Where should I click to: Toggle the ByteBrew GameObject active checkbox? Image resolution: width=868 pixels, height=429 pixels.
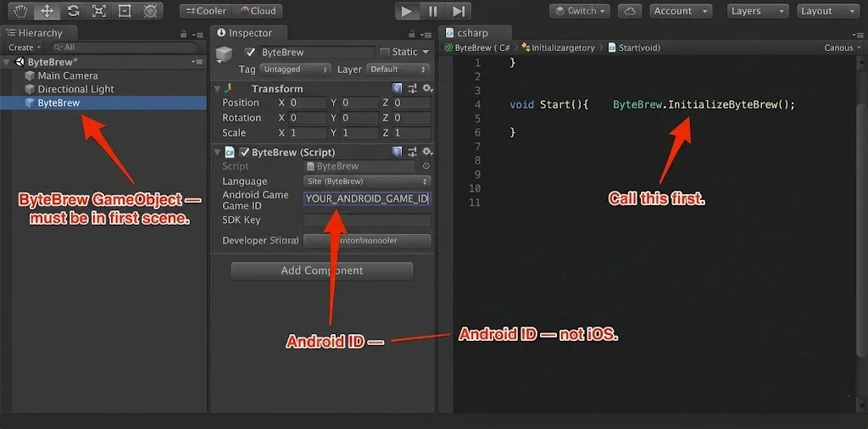[x=250, y=52]
